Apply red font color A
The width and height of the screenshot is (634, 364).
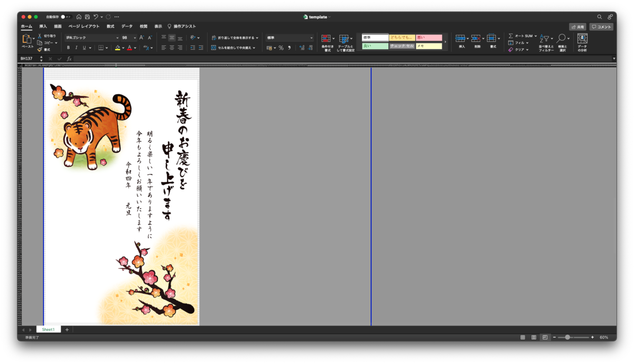129,48
